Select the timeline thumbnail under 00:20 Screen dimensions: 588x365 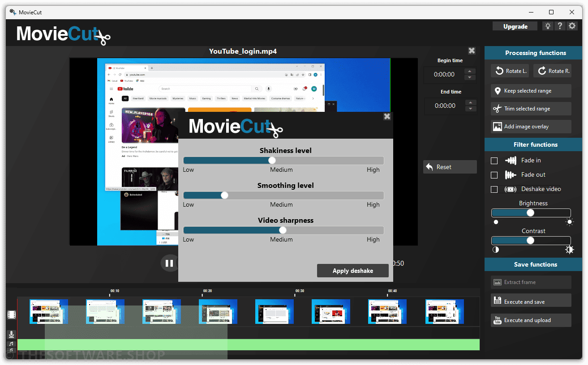[x=218, y=312]
